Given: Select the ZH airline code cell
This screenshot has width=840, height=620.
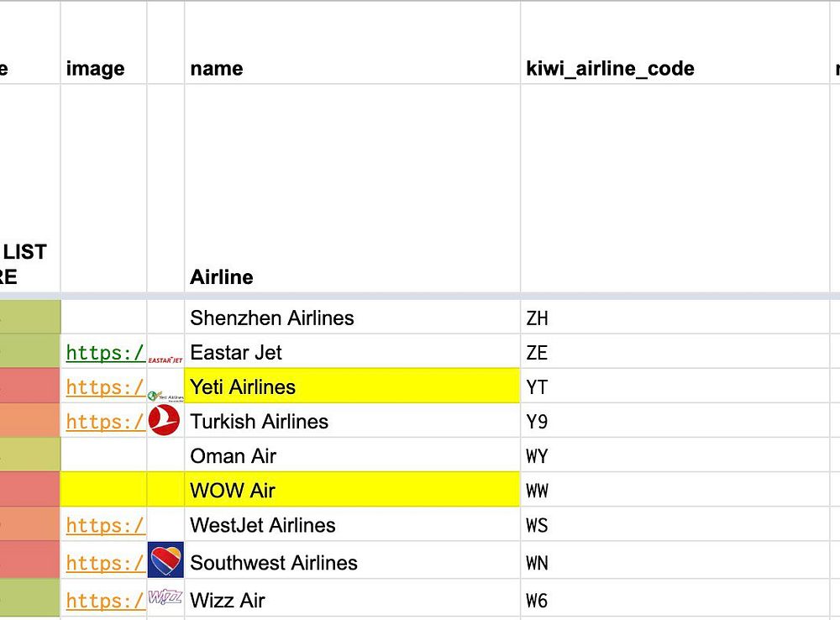Looking at the screenshot, I should [x=538, y=318].
